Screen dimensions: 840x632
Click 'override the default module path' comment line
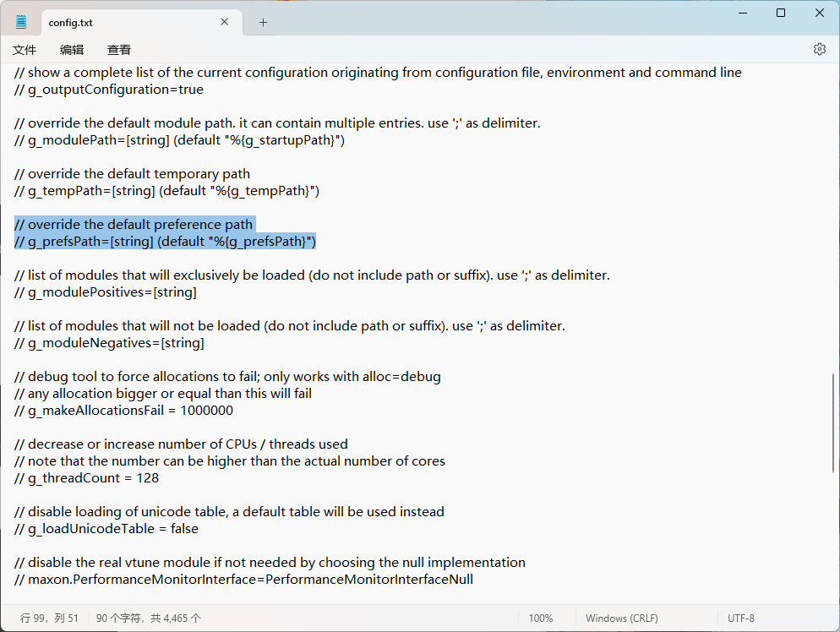(277, 123)
